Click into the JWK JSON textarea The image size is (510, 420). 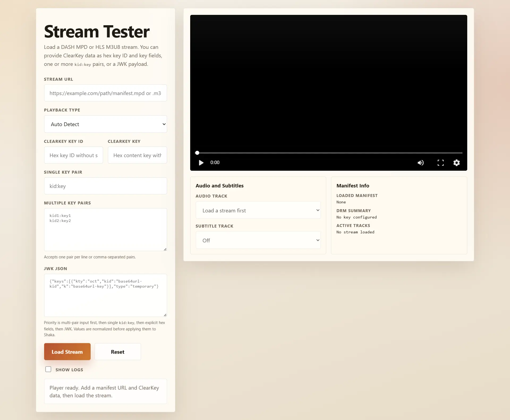pos(105,295)
